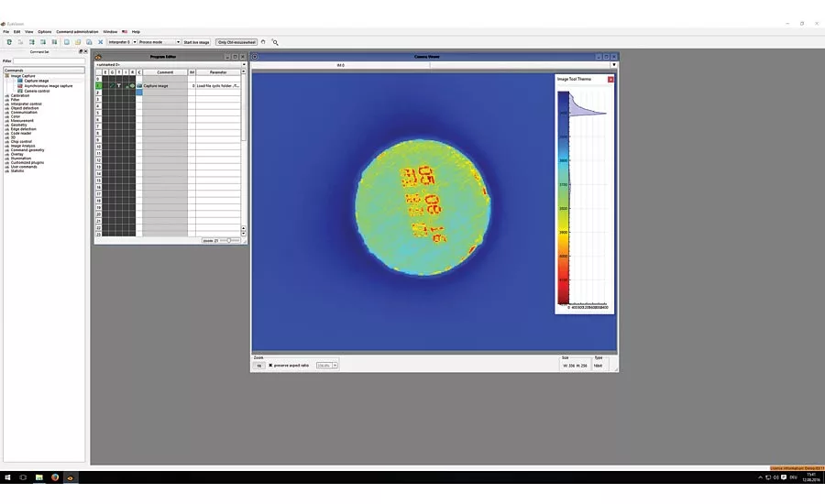Click the light blue new document toolbar icon
The height and width of the screenshot is (504, 825).
click(x=67, y=42)
